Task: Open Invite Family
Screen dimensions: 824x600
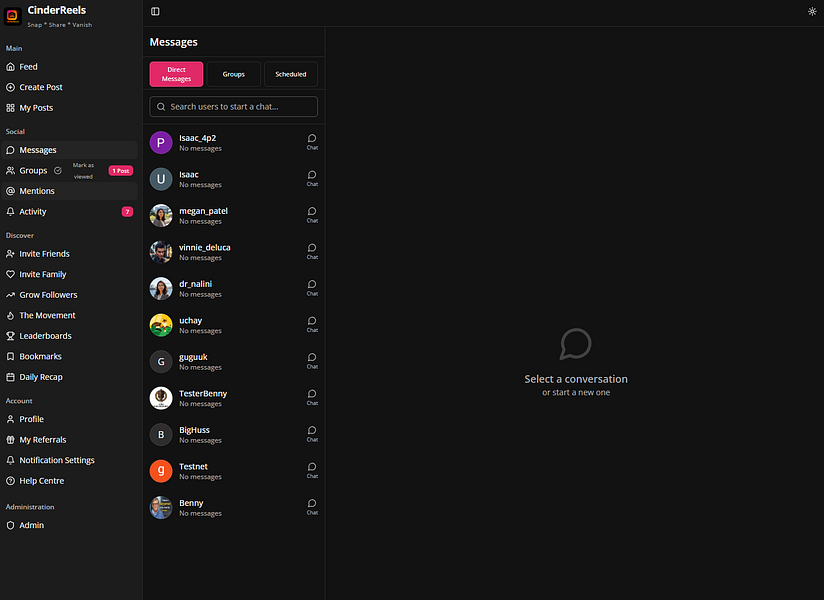Action: (69, 274)
